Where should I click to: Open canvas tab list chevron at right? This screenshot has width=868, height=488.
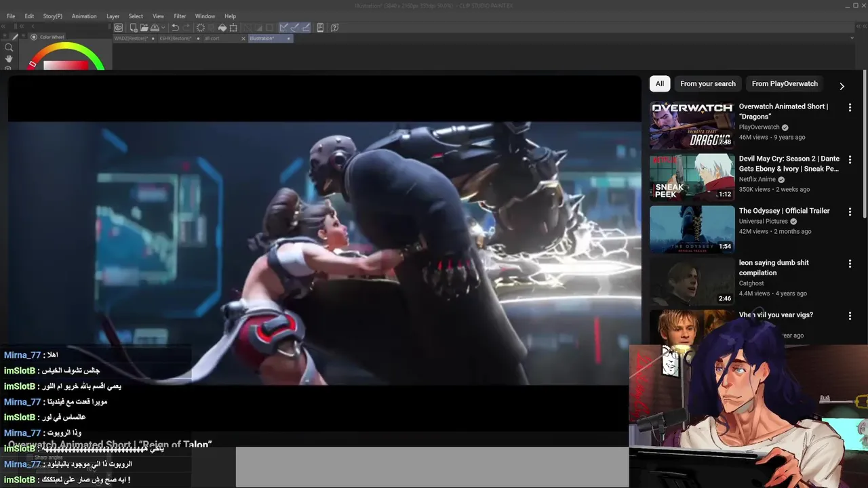tap(852, 37)
